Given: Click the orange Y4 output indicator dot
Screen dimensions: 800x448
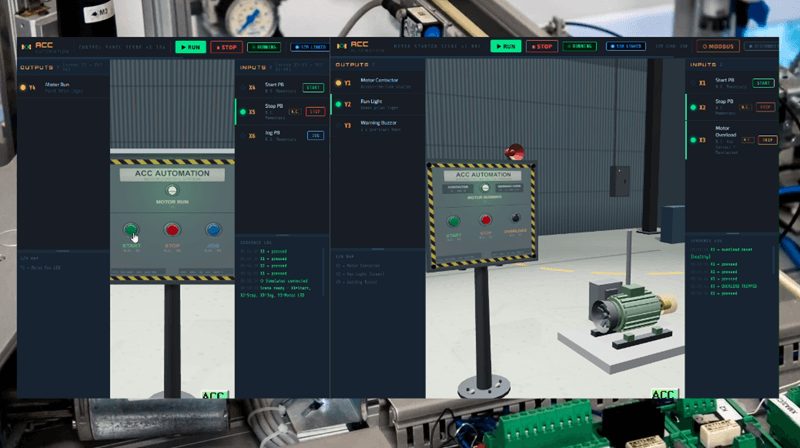Looking at the screenshot, I should pos(23,88).
